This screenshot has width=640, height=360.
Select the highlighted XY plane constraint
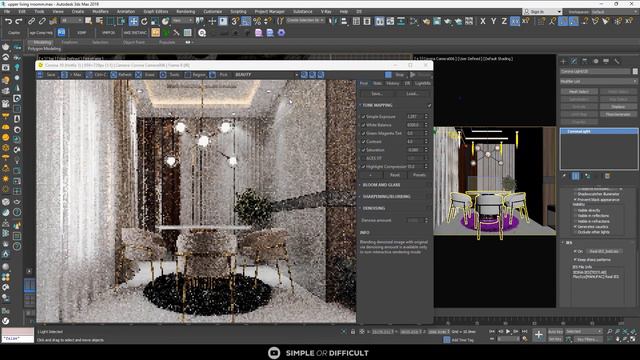click(515, 21)
